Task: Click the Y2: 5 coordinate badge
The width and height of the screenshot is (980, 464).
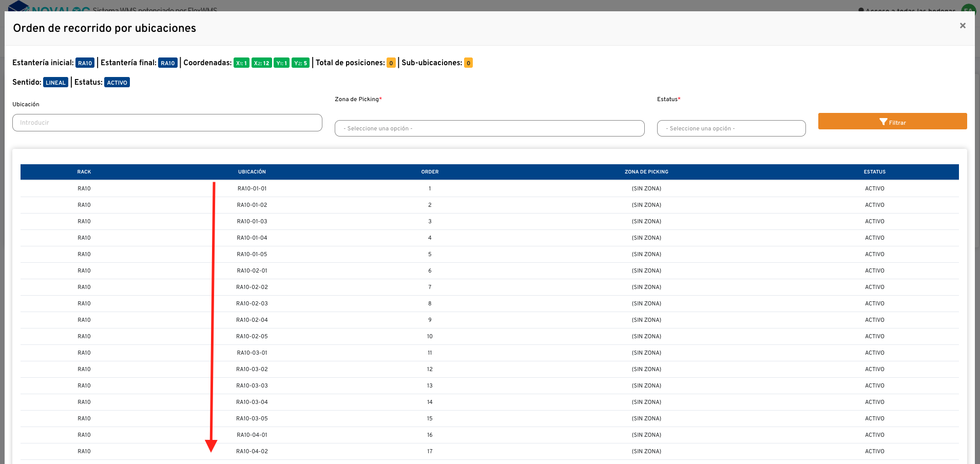Action: click(301, 63)
